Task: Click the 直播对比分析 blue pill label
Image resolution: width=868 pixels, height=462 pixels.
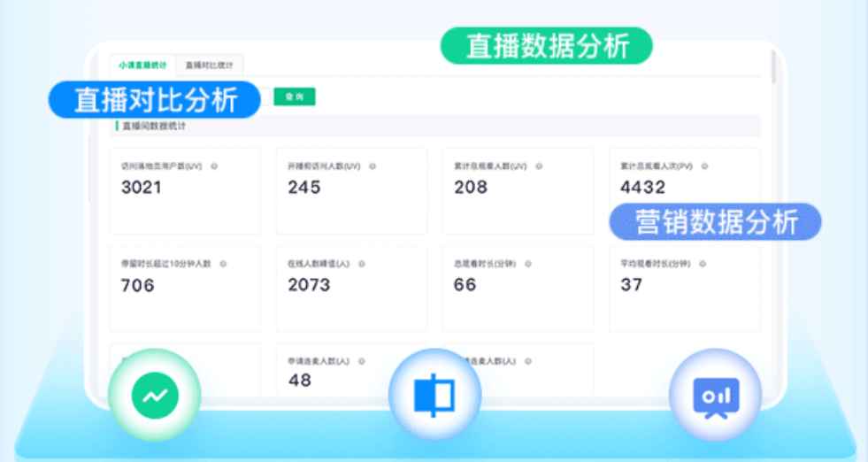Action: [x=155, y=100]
